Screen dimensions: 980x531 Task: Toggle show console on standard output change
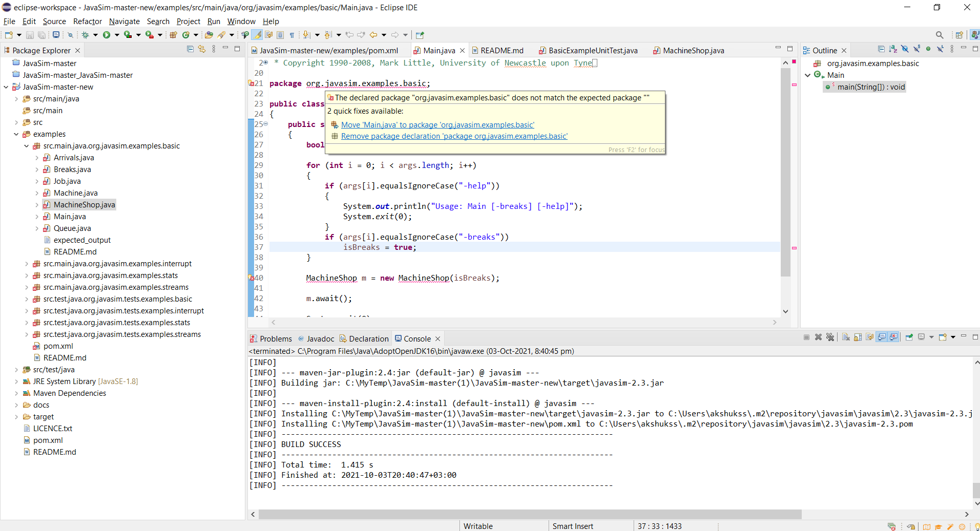[882, 337]
